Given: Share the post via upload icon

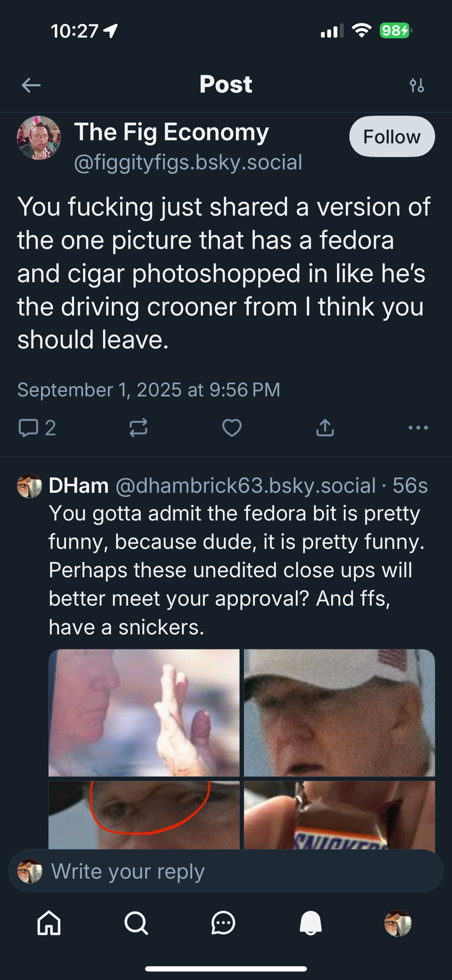Looking at the screenshot, I should point(325,428).
